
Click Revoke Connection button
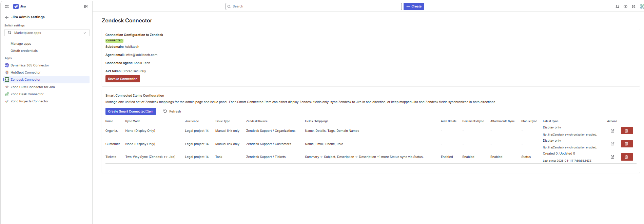(x=123, y=79)
